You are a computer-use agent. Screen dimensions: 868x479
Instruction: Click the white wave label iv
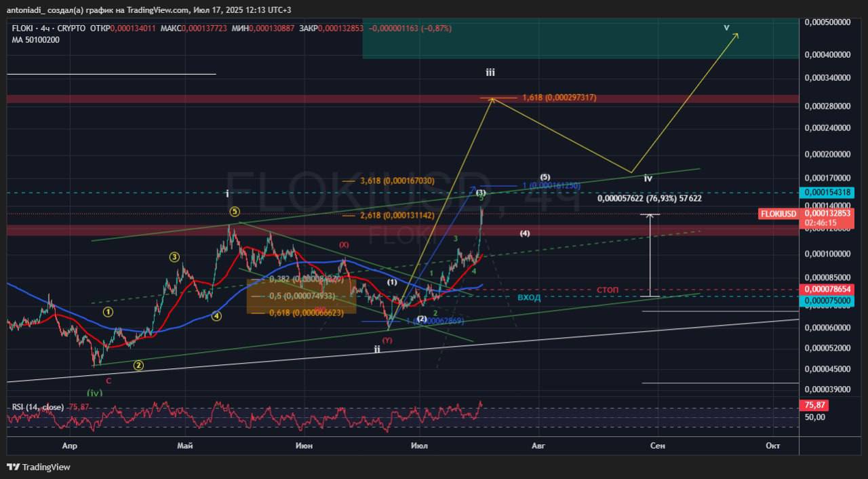coord(648,178)
